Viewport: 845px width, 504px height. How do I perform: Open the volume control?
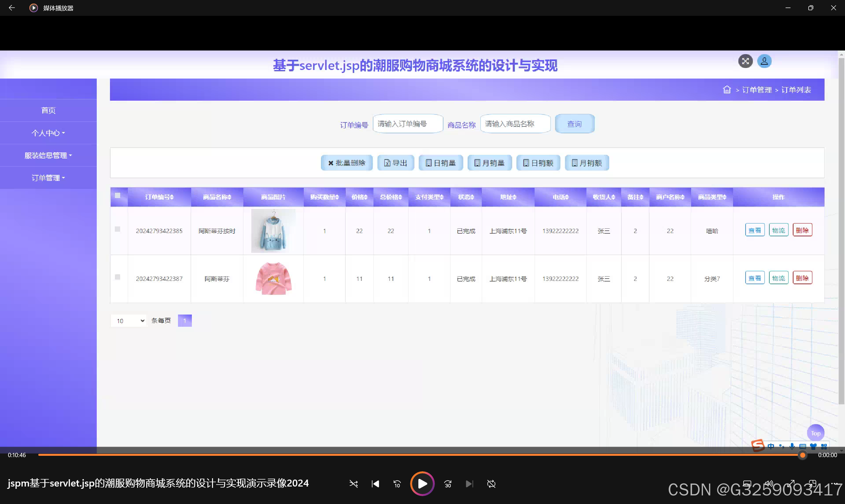click(x=768, y=483)
